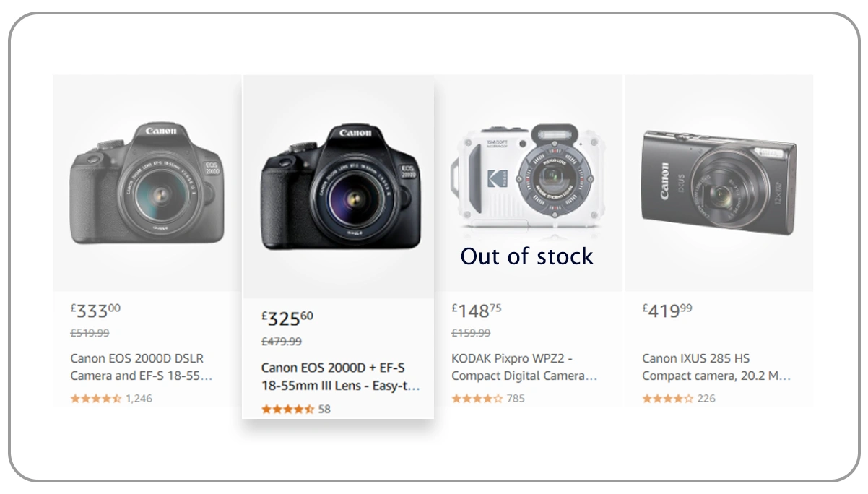Click the star rating with 226 reviews
This screenshot has height=494, width=868.
click(x=668, y=398)
